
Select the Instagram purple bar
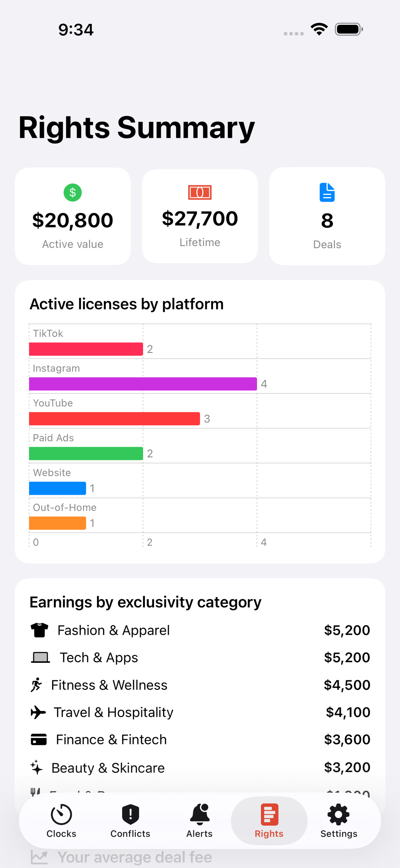(143, 384)
